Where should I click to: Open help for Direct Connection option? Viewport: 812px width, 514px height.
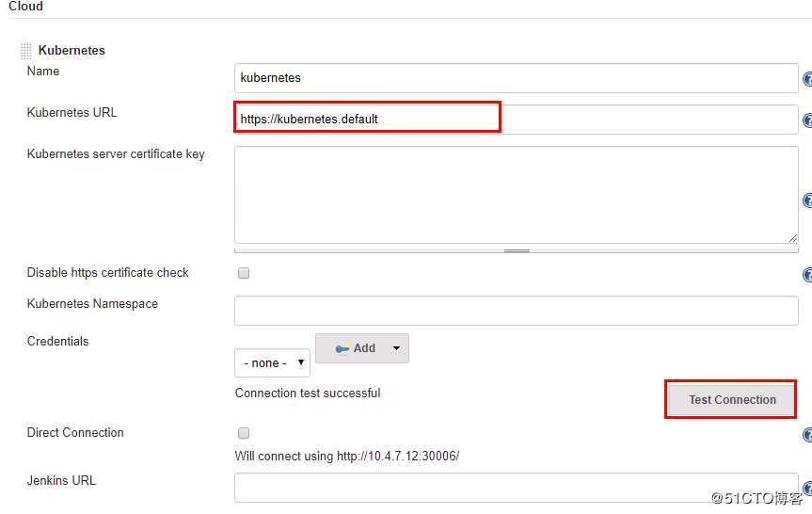click(x=807, y=435)
